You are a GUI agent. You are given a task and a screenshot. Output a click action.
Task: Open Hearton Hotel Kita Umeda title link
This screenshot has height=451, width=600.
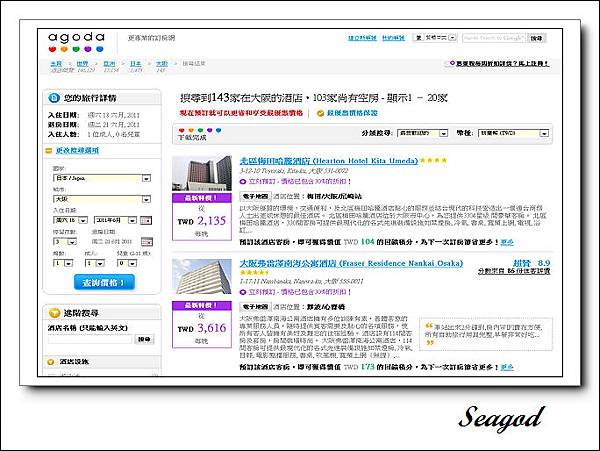[x=329, y=161]
